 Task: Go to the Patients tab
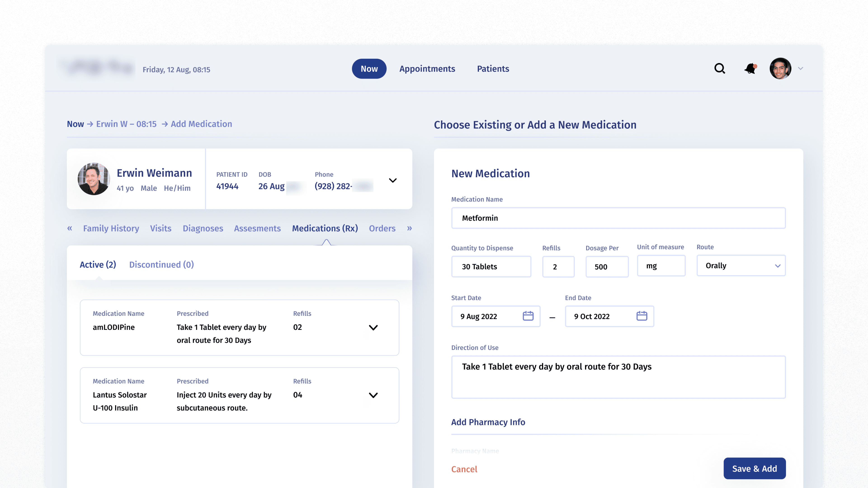(493, 69)
